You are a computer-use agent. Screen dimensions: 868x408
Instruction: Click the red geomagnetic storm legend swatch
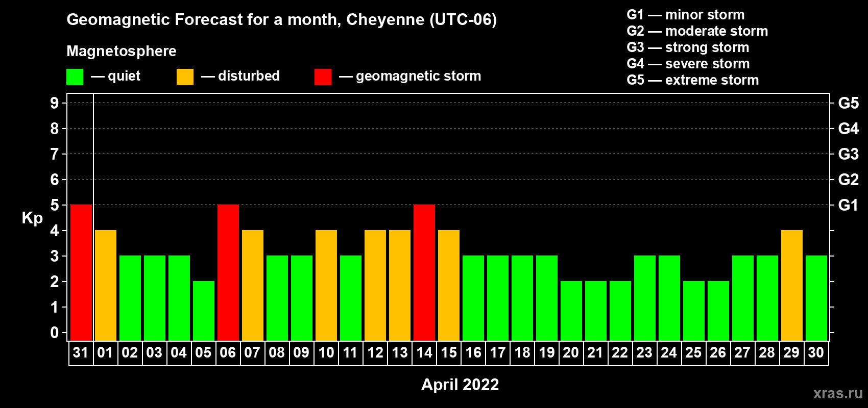(x=323, y=77)
